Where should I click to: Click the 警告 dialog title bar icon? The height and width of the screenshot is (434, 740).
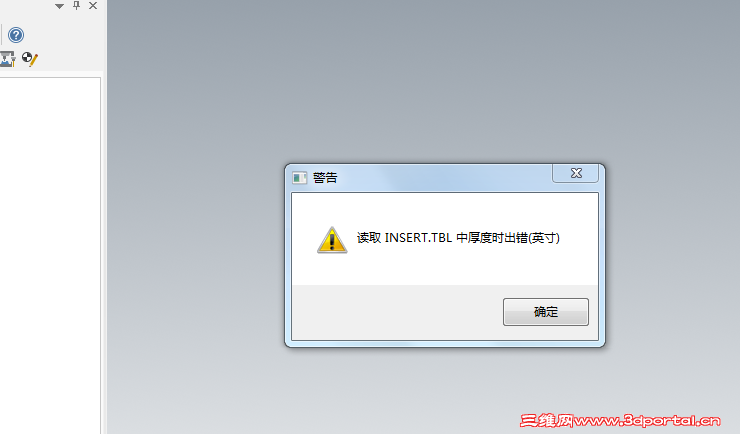[x=299, y=178]
